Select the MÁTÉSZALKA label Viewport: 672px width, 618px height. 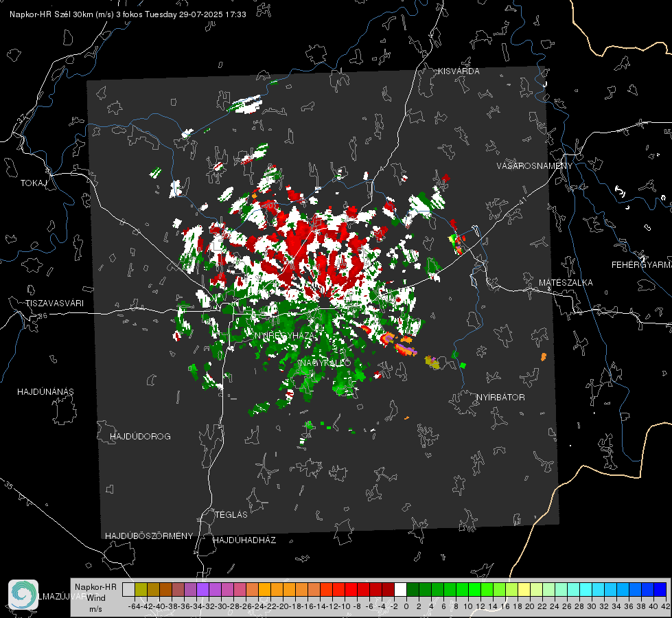566,283
